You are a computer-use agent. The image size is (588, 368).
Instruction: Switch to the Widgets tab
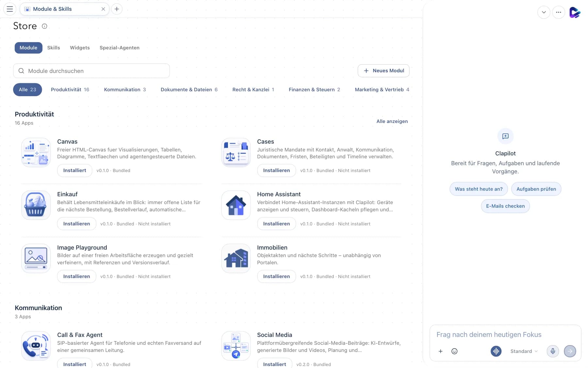80,48
